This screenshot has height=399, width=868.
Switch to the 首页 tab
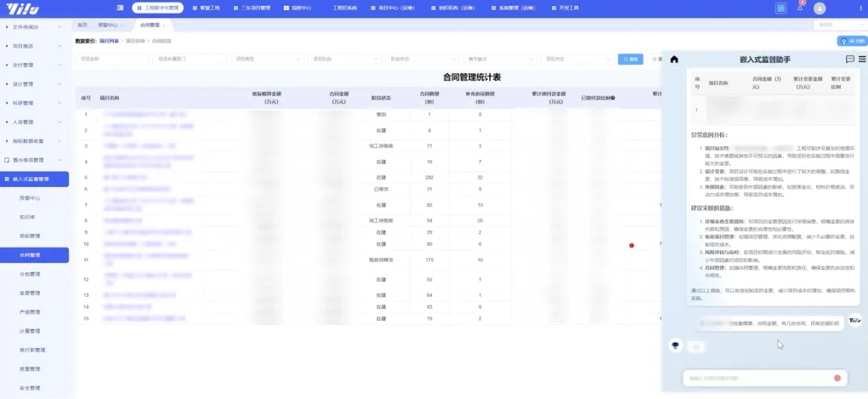pos(82,26)
